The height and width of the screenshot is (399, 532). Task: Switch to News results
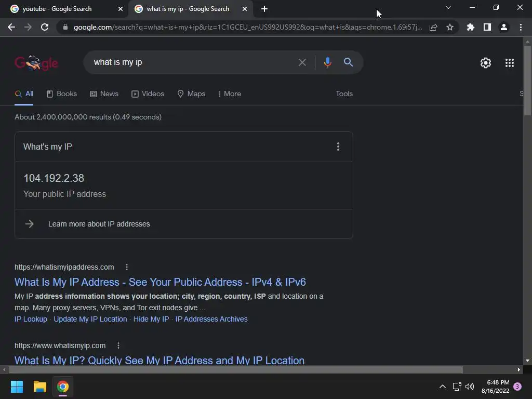(x=104, y=94)
